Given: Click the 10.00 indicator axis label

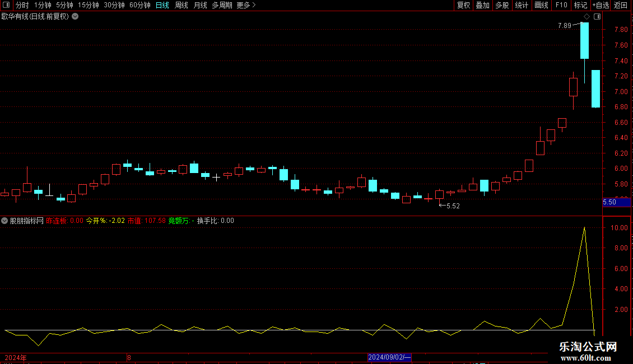Looking at the screenshot, I should (x=619, y=227).
